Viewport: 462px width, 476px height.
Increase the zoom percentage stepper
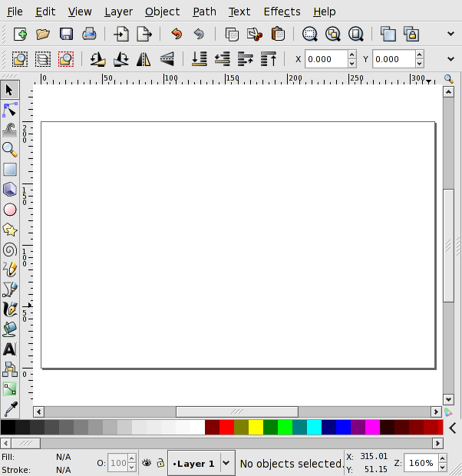click(444, 459)
